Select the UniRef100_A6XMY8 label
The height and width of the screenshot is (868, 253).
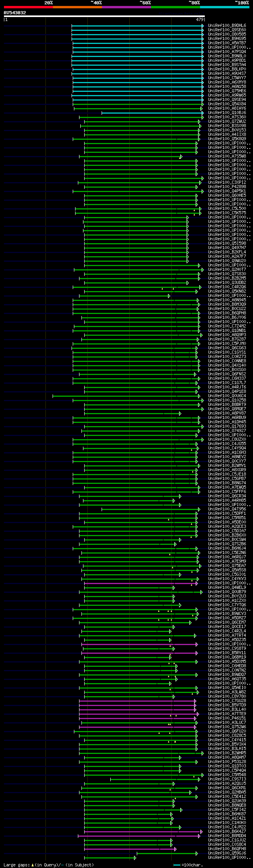coord(227,82)
